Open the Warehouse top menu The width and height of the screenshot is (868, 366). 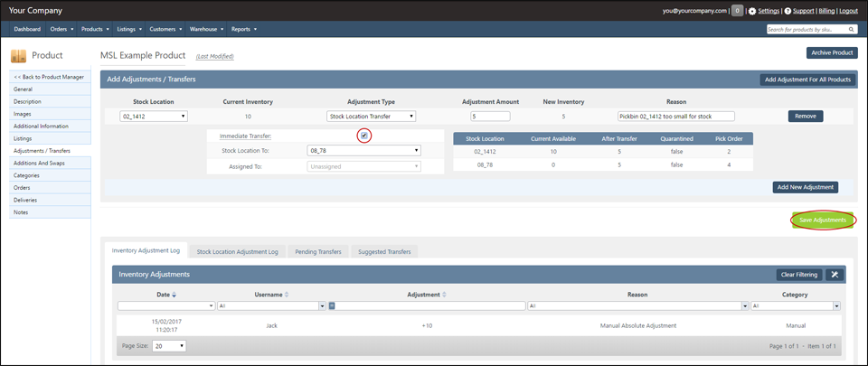206,29
